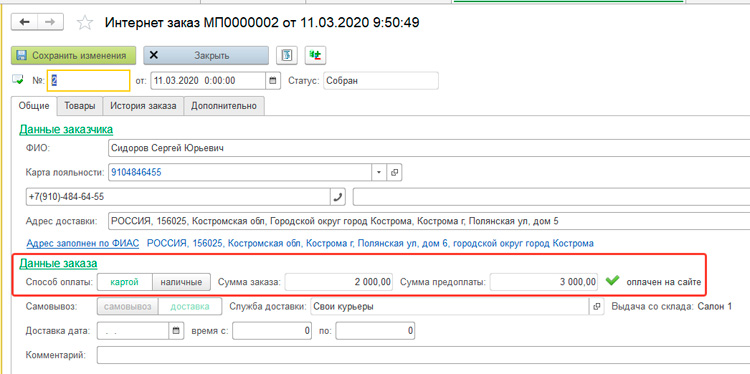Go forward with the right arrow button

(x=51, y=22)
